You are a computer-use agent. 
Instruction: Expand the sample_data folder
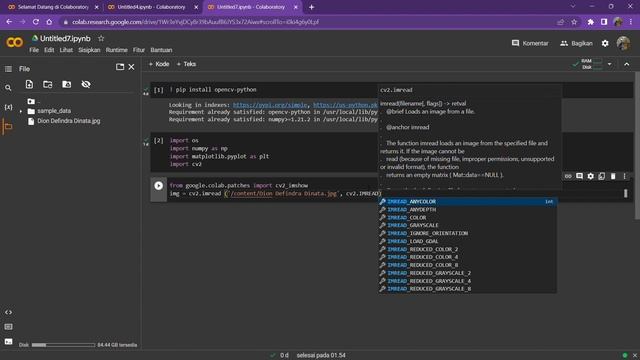point(21,111)
